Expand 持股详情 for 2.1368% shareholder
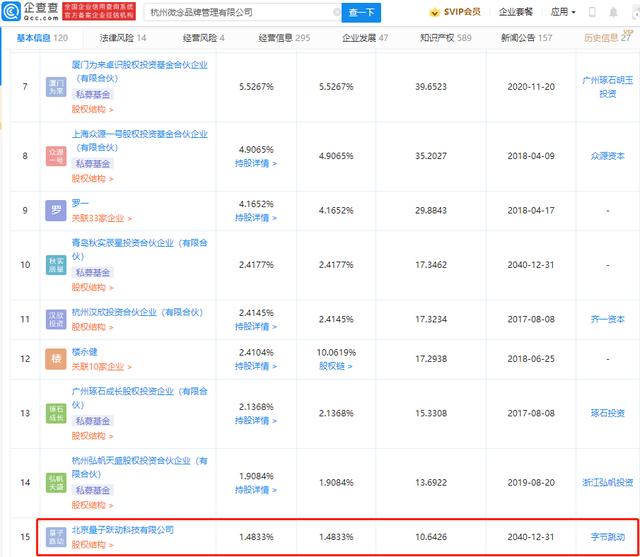Screen dimensions: 640x557 256,421
